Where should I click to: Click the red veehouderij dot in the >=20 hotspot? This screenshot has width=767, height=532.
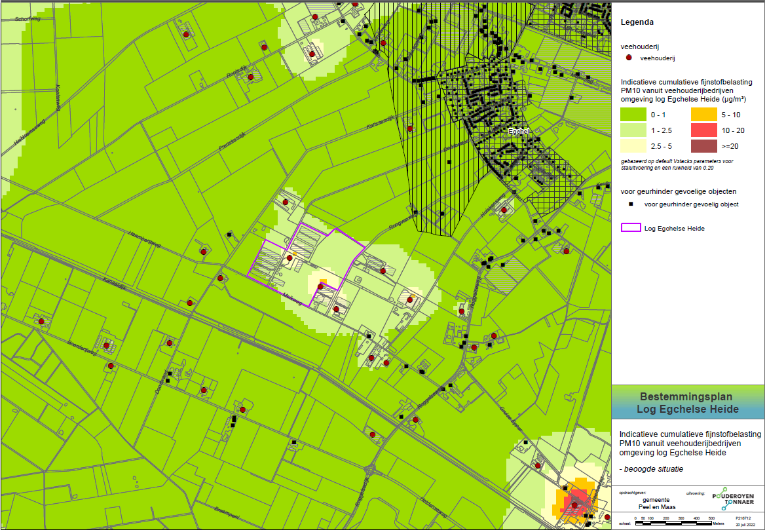[x=575, y=504]
